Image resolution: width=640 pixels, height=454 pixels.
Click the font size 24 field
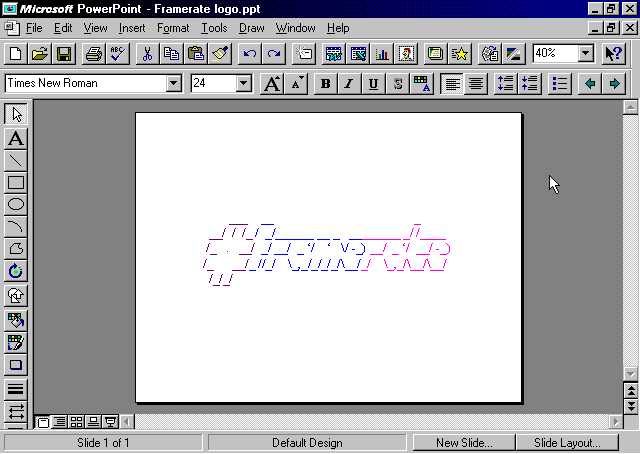click(x=214, y=83)
